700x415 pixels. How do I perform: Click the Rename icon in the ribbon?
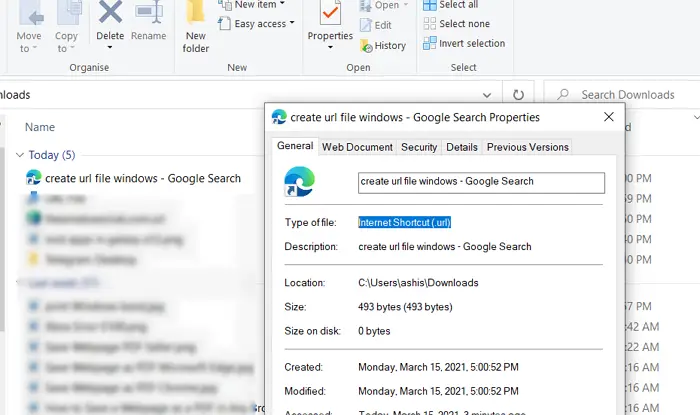[x=149, y=12]
